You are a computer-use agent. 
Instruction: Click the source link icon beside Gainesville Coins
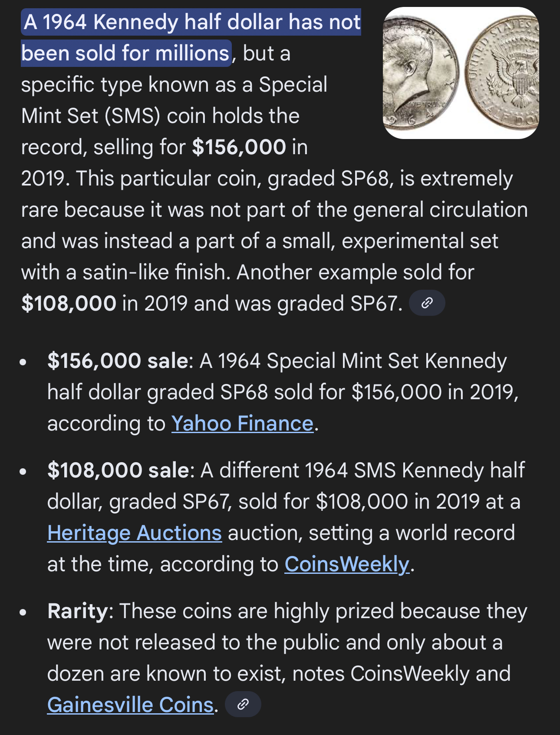pyautogui.click(x=243, y=704)
